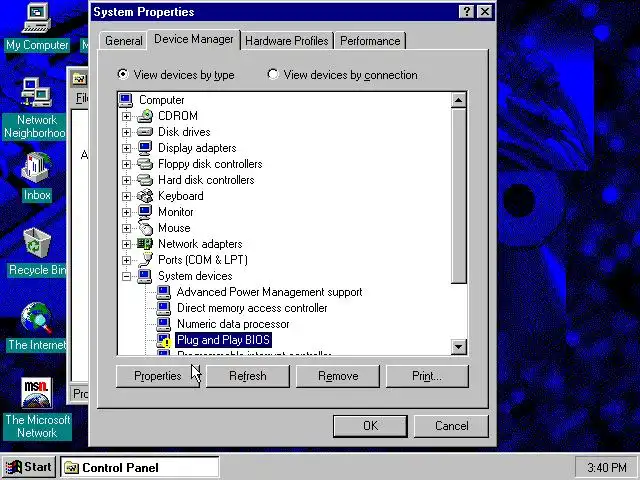Open The Internet desktop icon
This screenshot has width=640, height=480.
click(36, 318)
